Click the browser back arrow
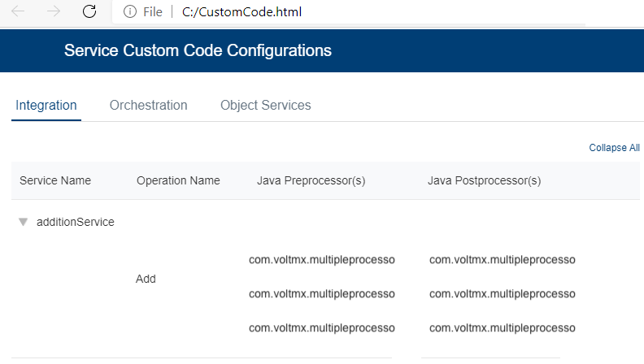 click(x=17, y=12)
